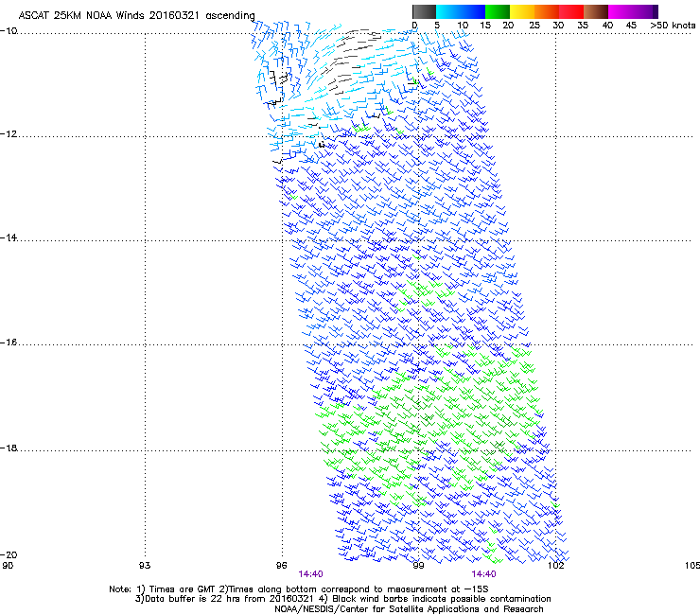Click the '90' longitude axis label
Viewport: 700px width, 615px height.
(8, 566)
